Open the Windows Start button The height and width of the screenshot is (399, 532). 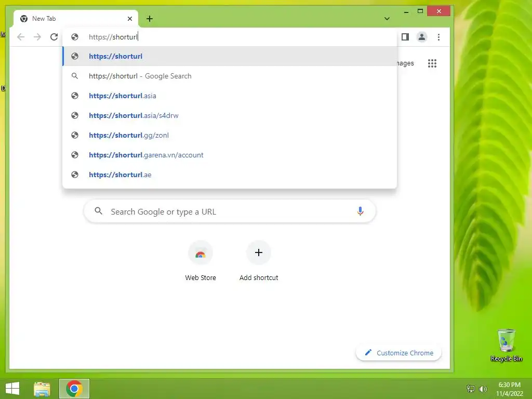(12, 389)
